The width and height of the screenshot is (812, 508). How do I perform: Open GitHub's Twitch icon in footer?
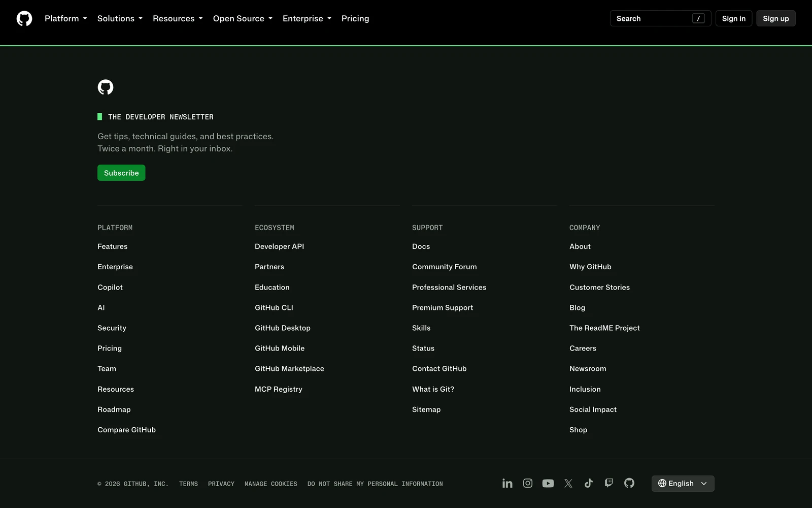pos(609,483)
